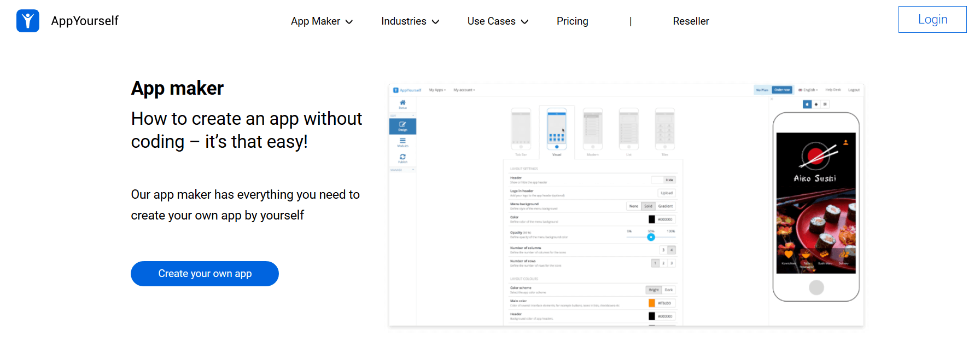The width and height of the screenshot is (980, 358).
Task: Open the Reseller menu item
Action: point(691,21)
